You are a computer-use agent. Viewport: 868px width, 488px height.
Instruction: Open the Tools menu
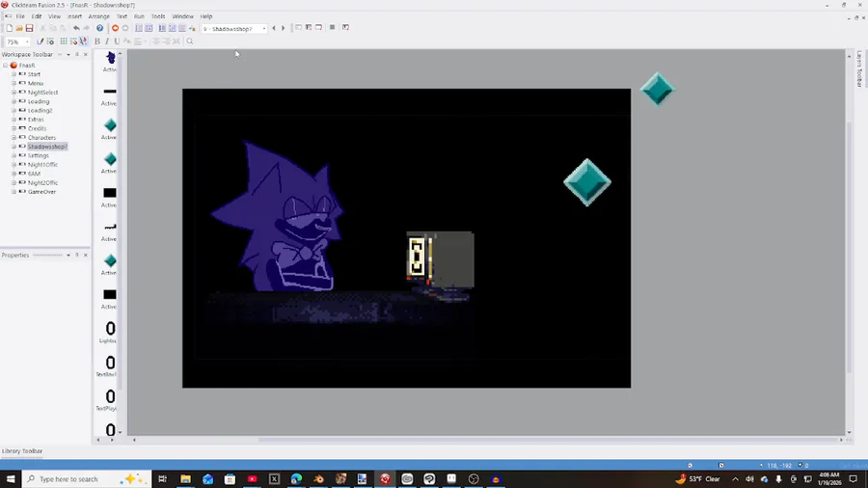[x=158, y=16]
